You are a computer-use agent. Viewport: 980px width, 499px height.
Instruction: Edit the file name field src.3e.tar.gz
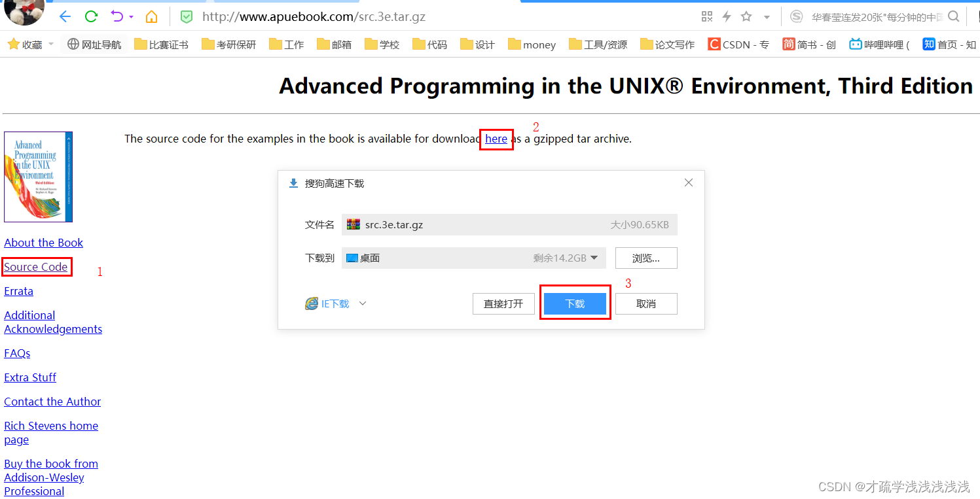tap(509, 224)
